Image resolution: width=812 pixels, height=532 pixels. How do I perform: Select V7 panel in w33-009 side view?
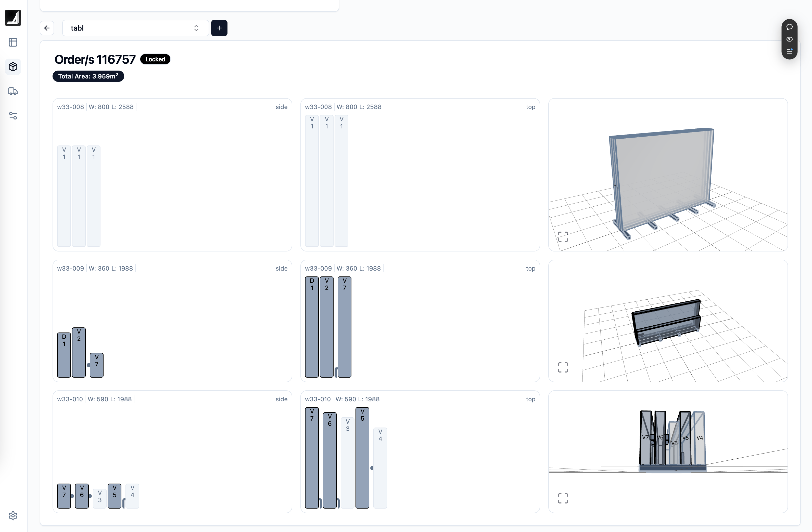pos(97,365)
